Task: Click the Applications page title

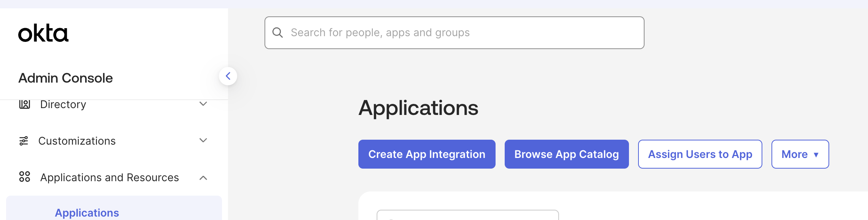Action: 418,108
